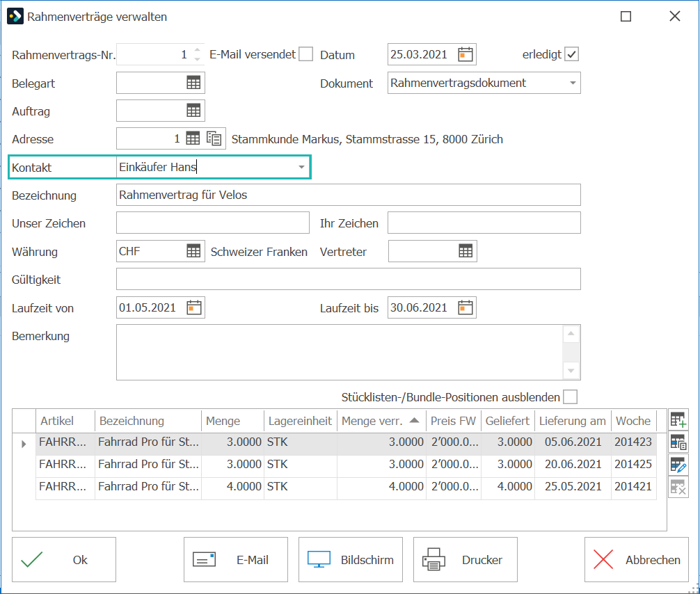This screenshot has height=594, width=700.
Task: Open the Datum calendar picker
Action: [x=466, y=54]
